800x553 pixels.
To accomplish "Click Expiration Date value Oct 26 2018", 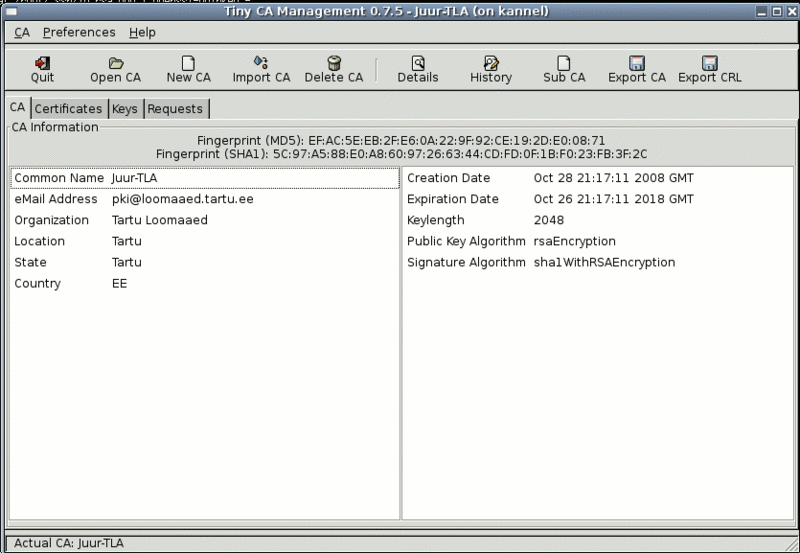I will point(613,199).
